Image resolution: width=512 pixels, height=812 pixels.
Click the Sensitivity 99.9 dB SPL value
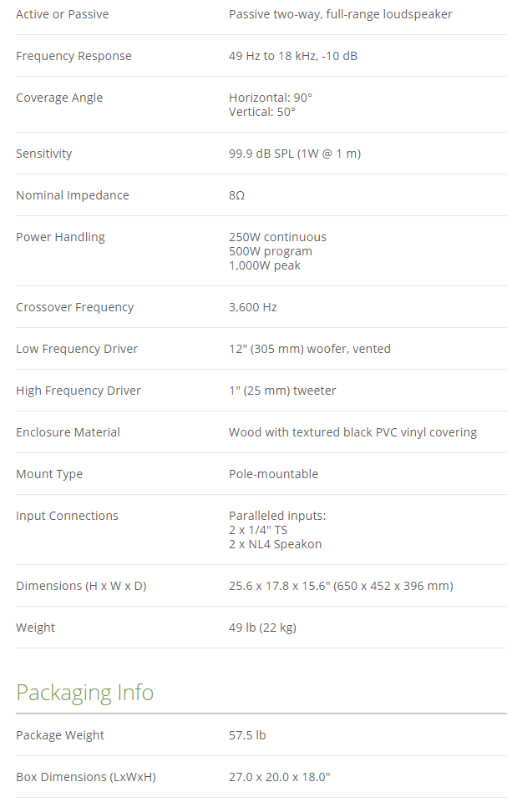point(295,154)
